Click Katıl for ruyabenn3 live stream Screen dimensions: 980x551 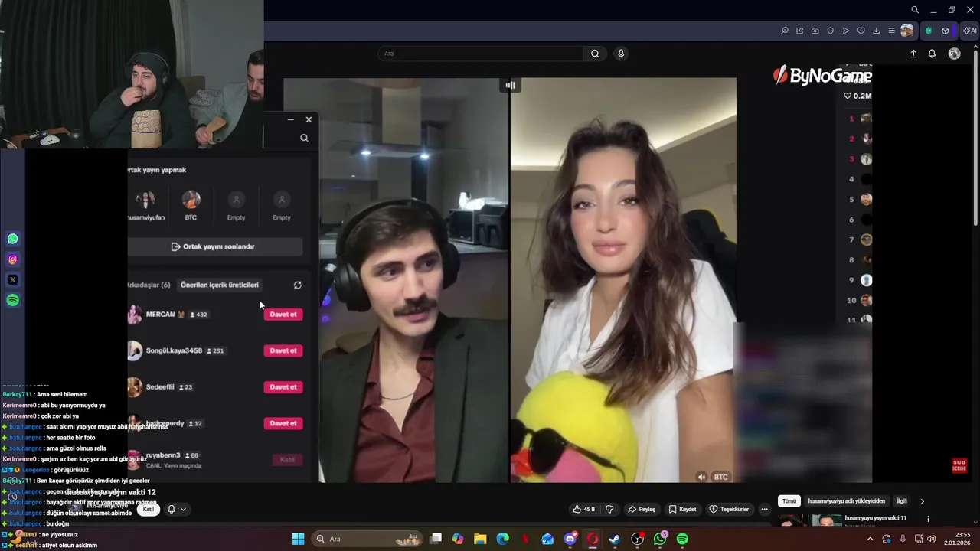click(x=287, y=460)
